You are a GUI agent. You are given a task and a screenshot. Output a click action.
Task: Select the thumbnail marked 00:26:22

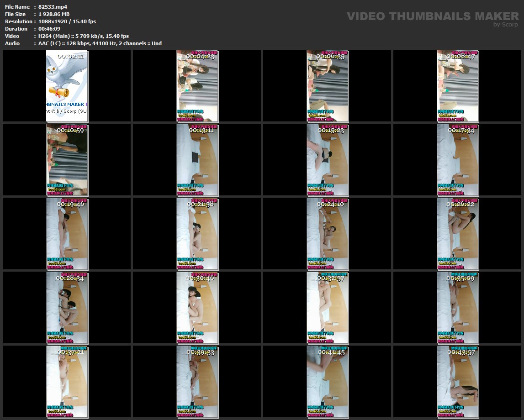[x=458, y=234]
